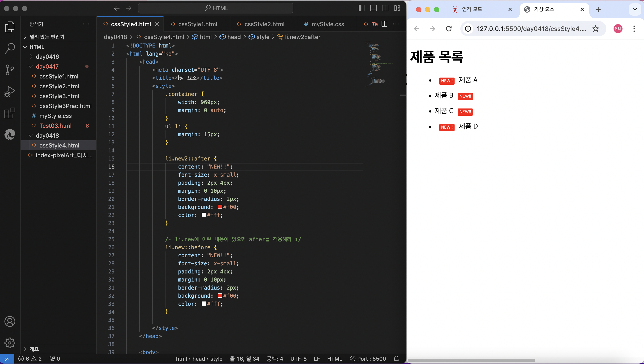Click Port : 5500 in status bar
The width and height of the screenshot is (644, 364).
click(x=368, y=358)
